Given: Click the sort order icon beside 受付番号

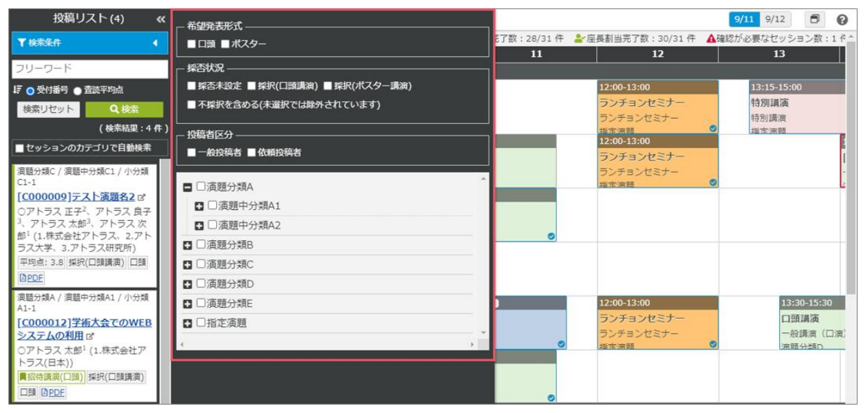Looking at the screenshot, I should (x=17, y=90).
